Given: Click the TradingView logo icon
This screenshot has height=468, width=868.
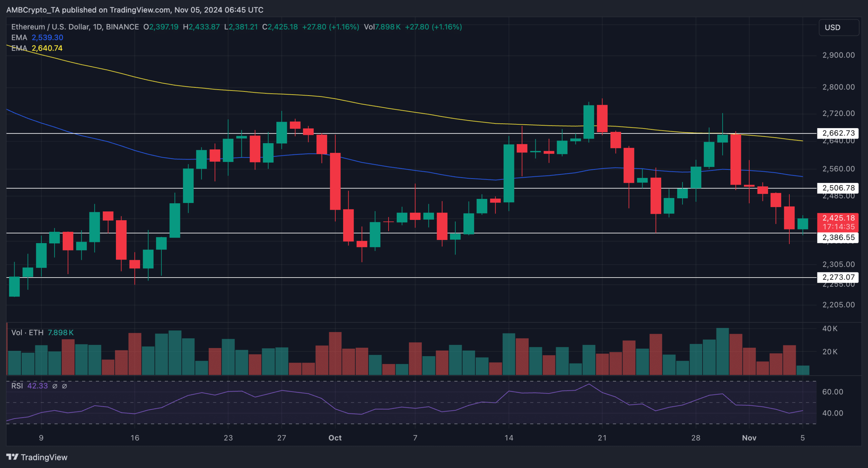Looking at the screenshot, I should tap(12, 457).
